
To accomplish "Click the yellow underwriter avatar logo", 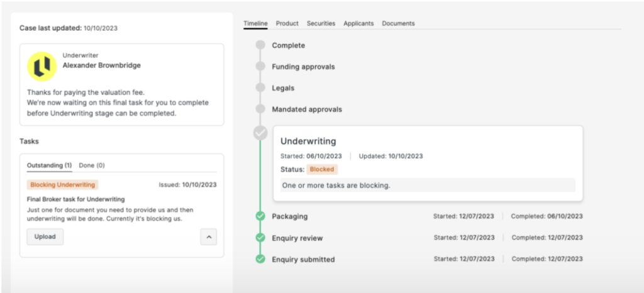I will pyautogui.click(x=42, y=67).
